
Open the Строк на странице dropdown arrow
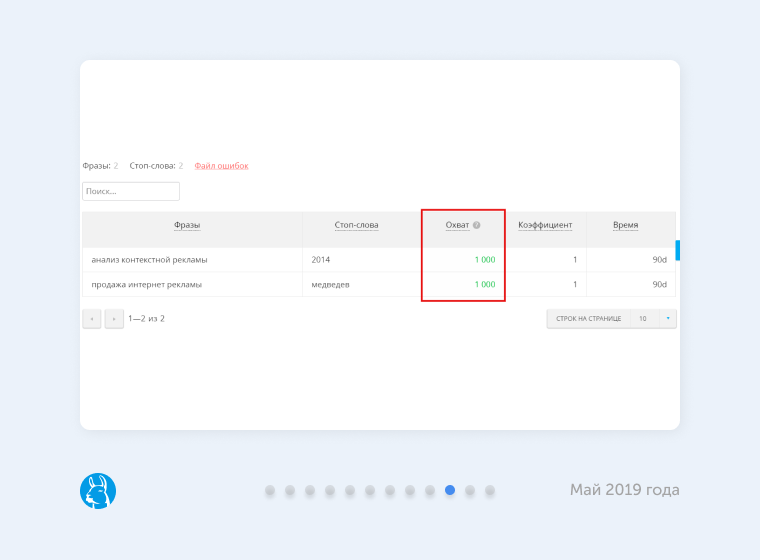[668, 319]
